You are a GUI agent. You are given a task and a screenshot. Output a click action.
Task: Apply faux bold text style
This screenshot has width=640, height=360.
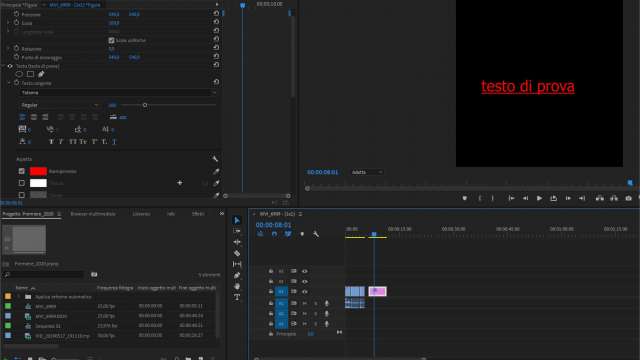click(51, 142)
